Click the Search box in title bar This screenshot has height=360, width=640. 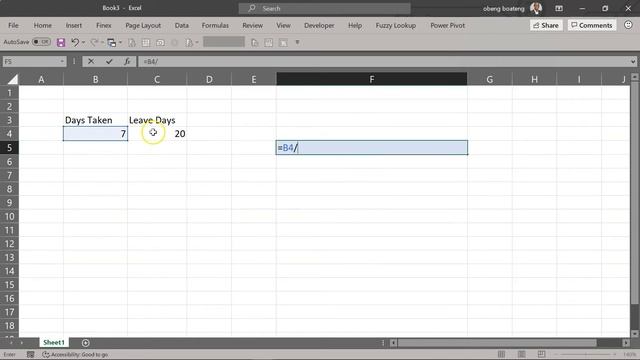(x=324, y=8)
